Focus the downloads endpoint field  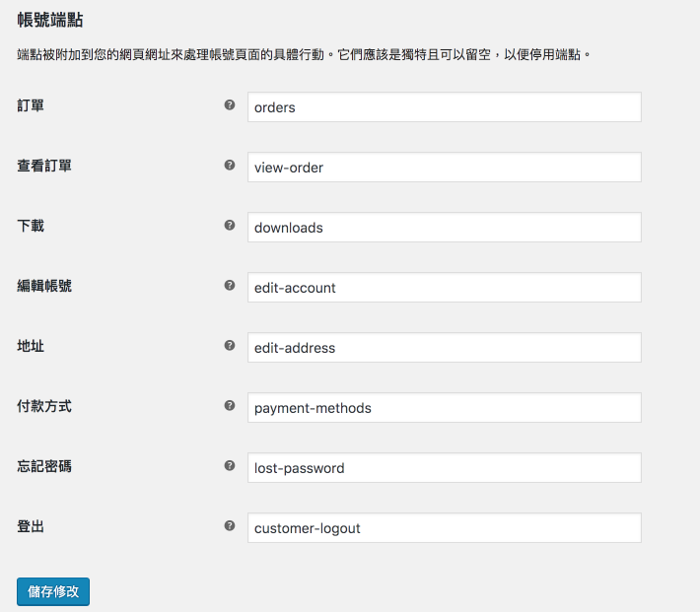click(445, 228)
